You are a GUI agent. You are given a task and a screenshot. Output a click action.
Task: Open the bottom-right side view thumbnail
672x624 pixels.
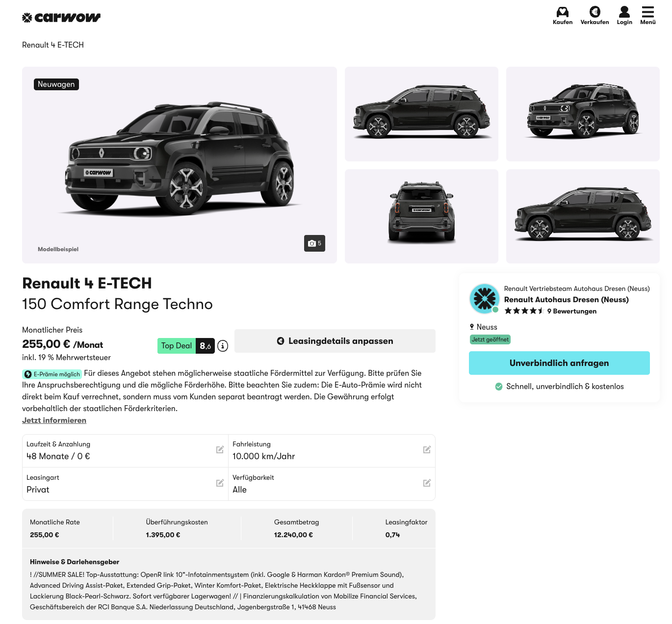[x=583, y=216]
